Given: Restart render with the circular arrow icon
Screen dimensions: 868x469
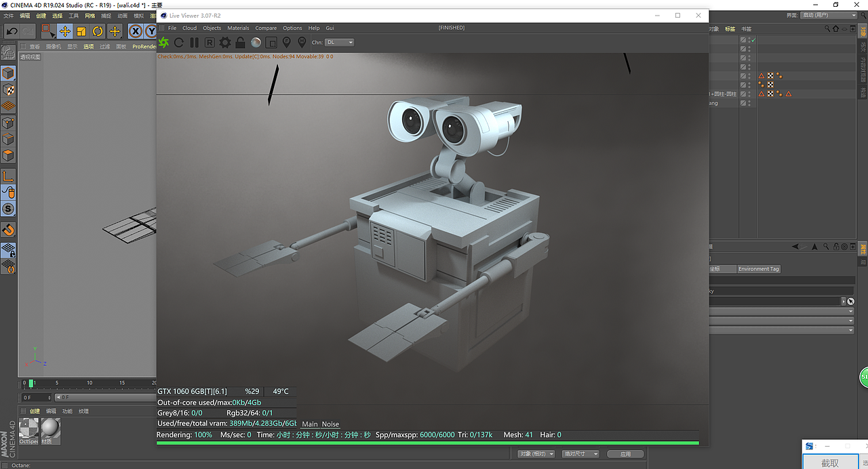Looking at the screenshot, I should click(179, 42).
